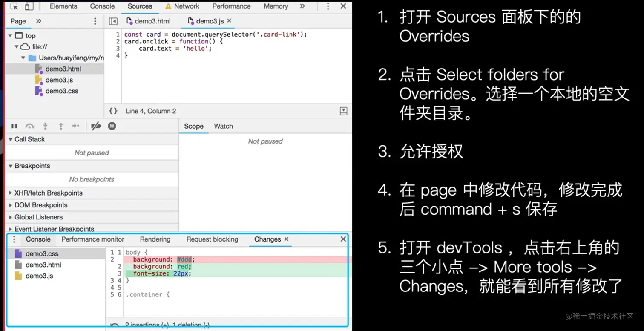Pause script execution button

[14, 126]
